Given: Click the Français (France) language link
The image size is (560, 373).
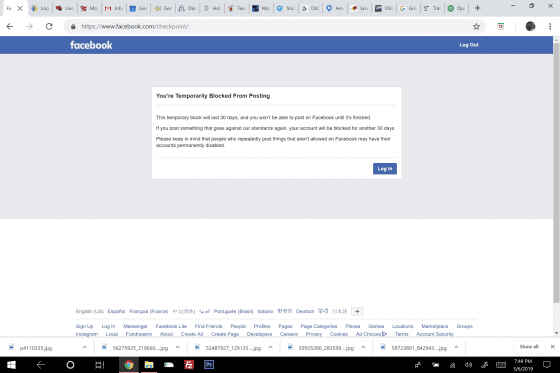Looking at the screenshot, I should point(149,311).
